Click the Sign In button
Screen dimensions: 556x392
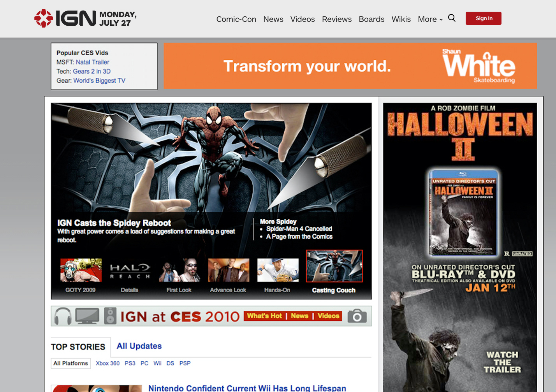[484, 18]
